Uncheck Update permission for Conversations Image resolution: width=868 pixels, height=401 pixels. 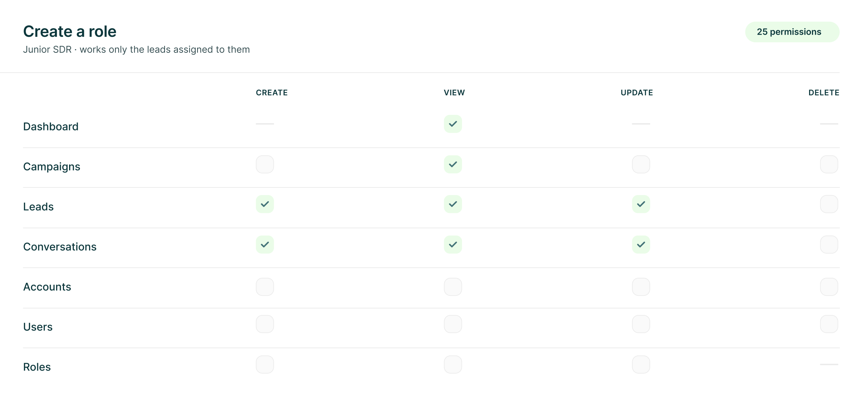pos(641,245)
